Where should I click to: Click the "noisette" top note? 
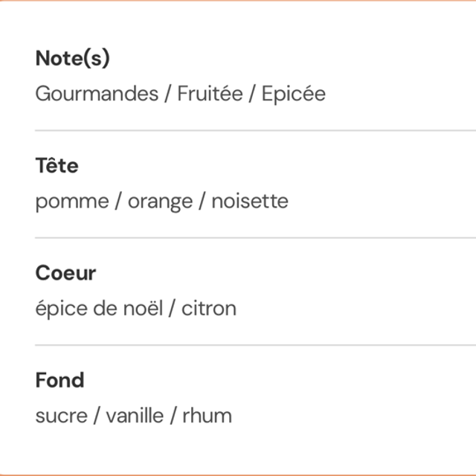click(250, 202)
